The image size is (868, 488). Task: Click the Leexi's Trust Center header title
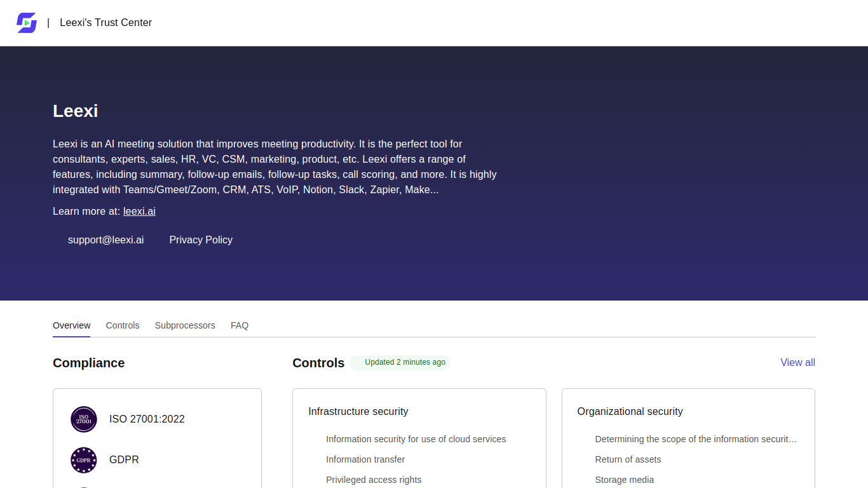coord(106,23)
